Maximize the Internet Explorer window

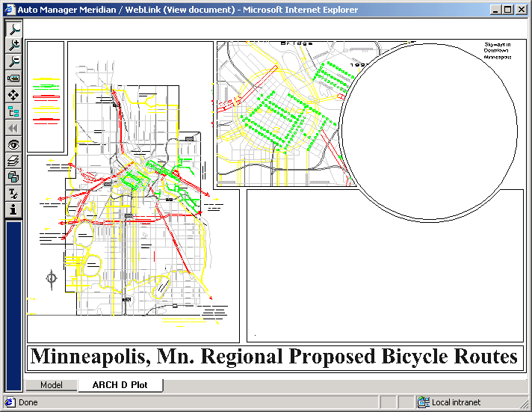click(508, 10)
